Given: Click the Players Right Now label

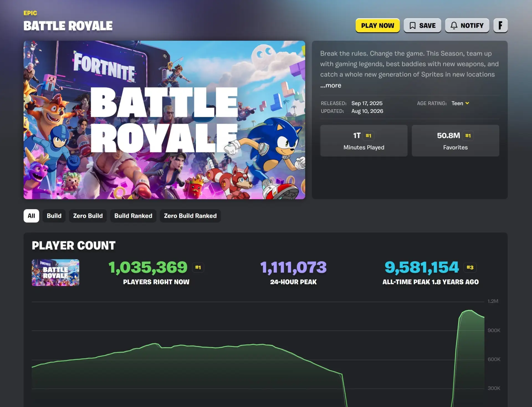Looking at the screenshot, I should pyautogui.click(x=156, y=282).
